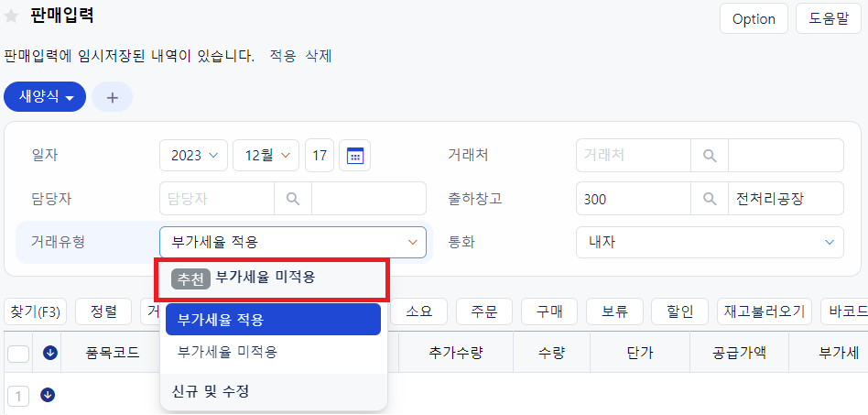Click the row number 1 cell
868x415 pixels.
click(18, 396)
